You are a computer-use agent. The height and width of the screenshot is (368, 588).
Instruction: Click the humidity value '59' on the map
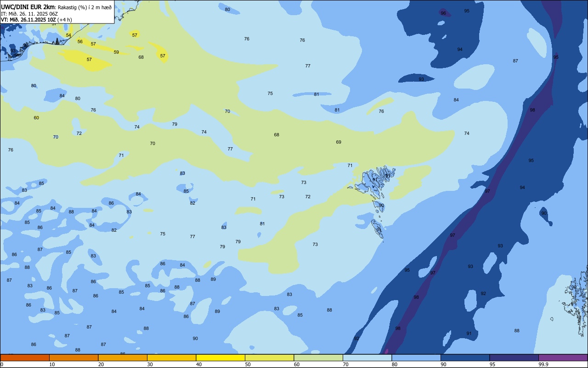point(116,52)
